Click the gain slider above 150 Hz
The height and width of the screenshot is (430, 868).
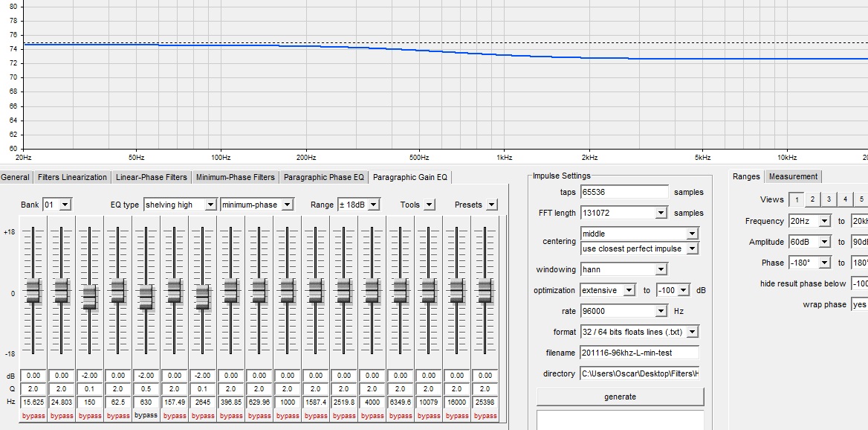click(90, 298)
